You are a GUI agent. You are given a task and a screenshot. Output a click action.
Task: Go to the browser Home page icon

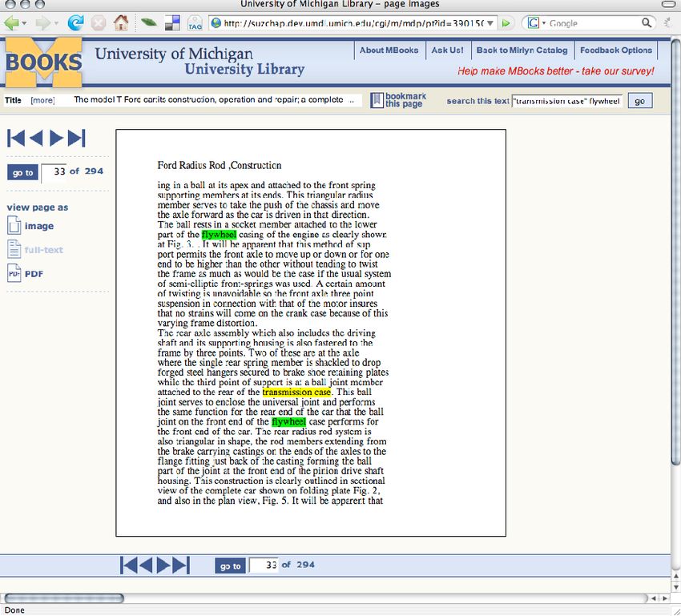pos(121,22)
